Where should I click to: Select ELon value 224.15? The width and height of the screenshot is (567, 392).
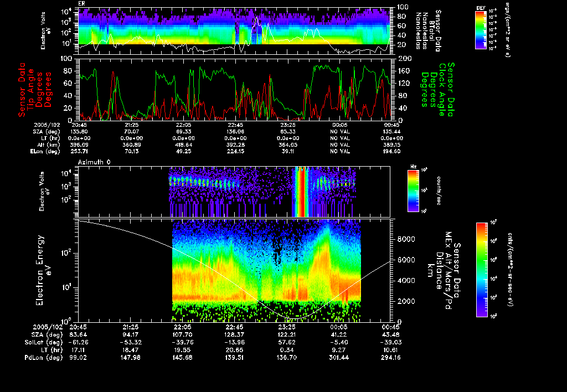click(236, 152)
